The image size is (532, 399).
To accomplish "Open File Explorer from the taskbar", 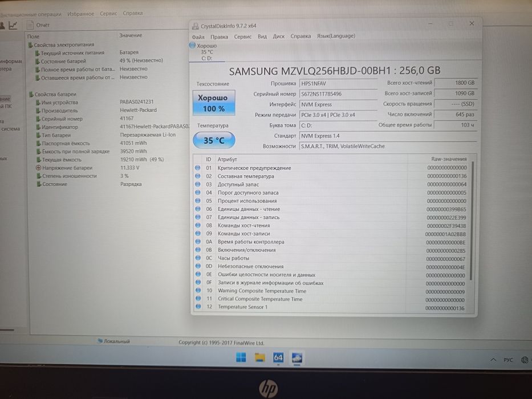I will pyautogui.click(x=259, y=357).
